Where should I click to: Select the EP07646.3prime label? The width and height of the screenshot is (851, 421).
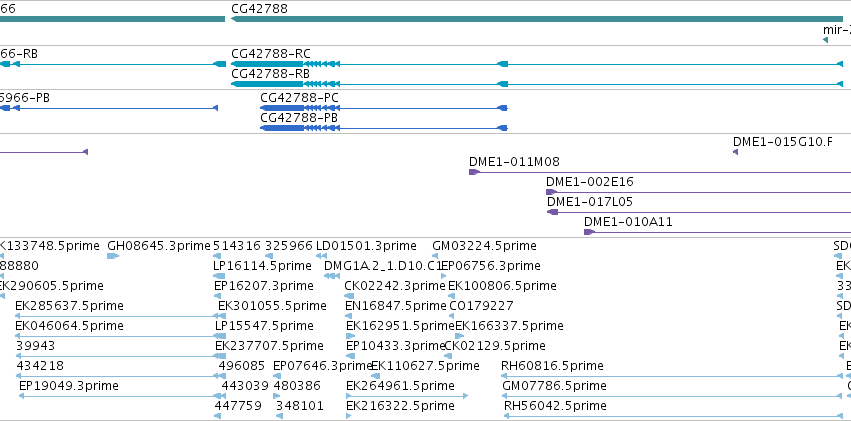tap(322, 366)
